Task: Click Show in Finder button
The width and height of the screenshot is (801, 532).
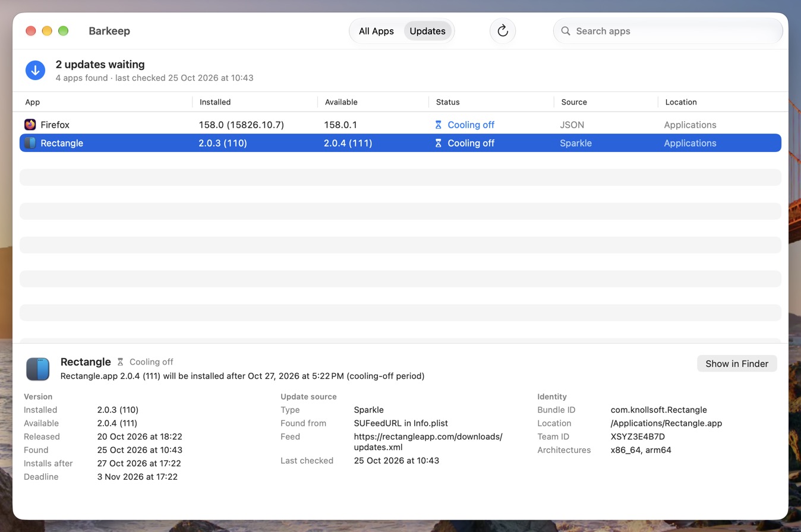Action: (x=737, y=363)
